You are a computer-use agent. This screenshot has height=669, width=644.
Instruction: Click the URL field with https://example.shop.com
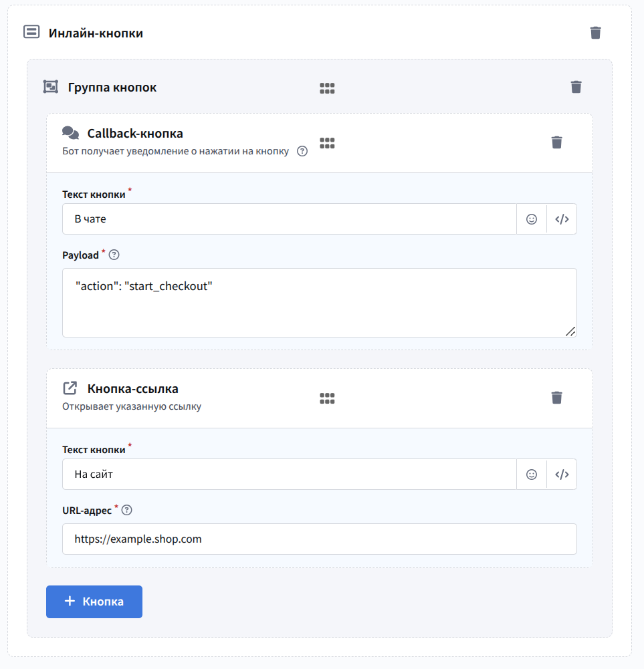tap(319, 539)
